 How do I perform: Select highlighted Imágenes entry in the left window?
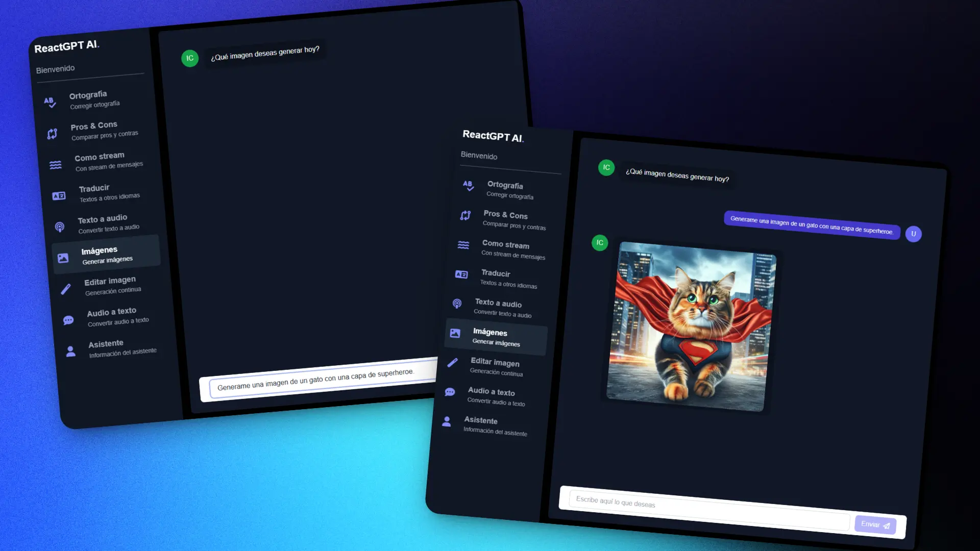[106, 255]
